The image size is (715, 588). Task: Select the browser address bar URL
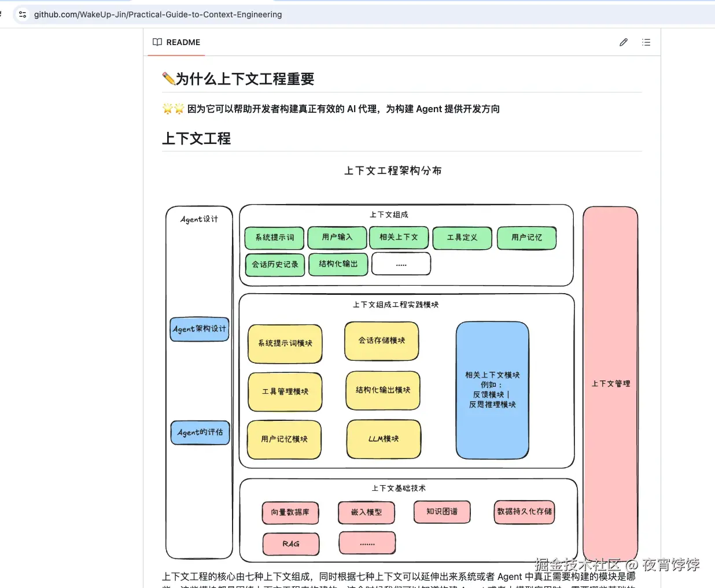(x=157, y=14)
